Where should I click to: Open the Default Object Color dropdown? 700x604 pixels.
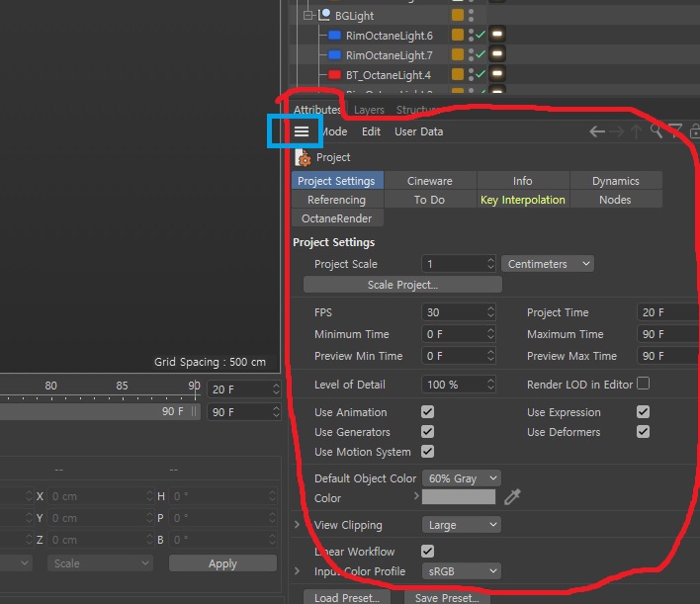(x=461, y=478)
